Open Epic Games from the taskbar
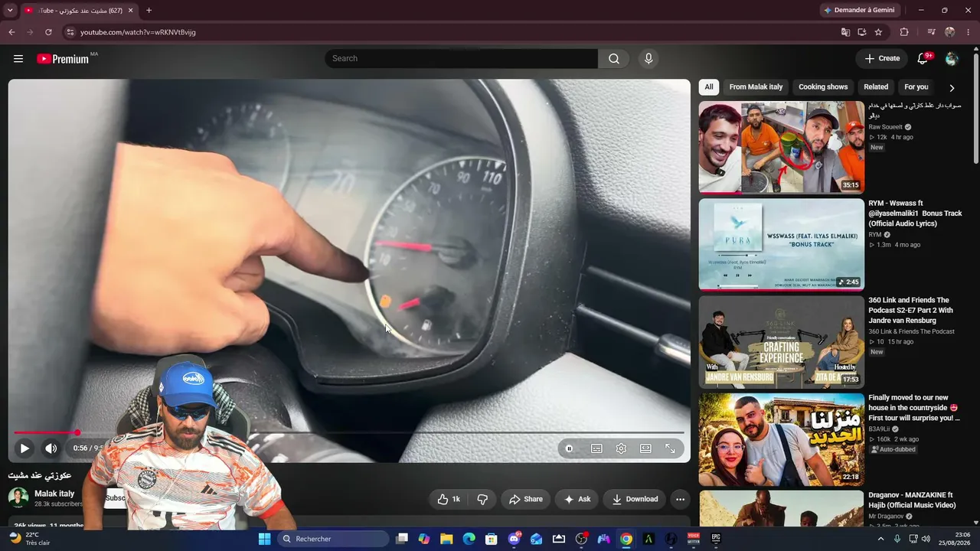 pos(716,539)
